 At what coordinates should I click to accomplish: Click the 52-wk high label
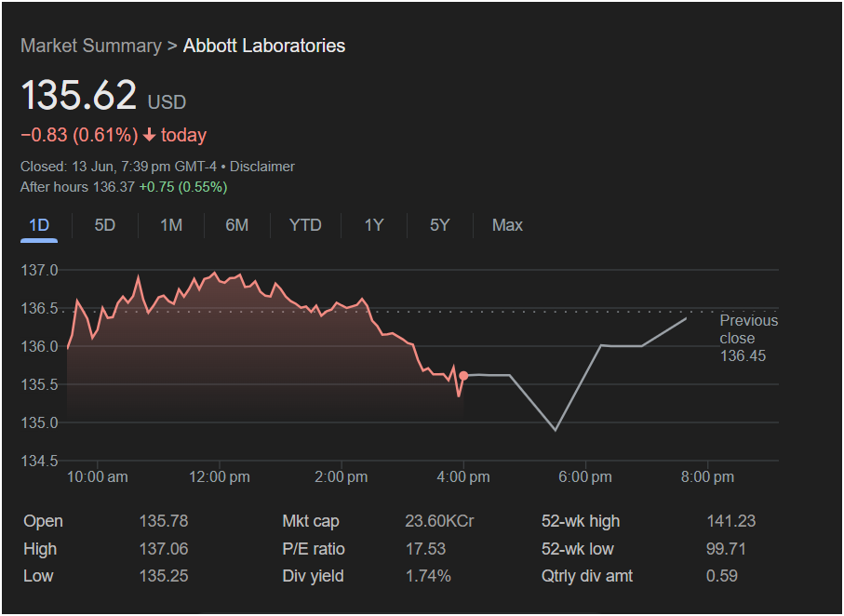(581, 521)
